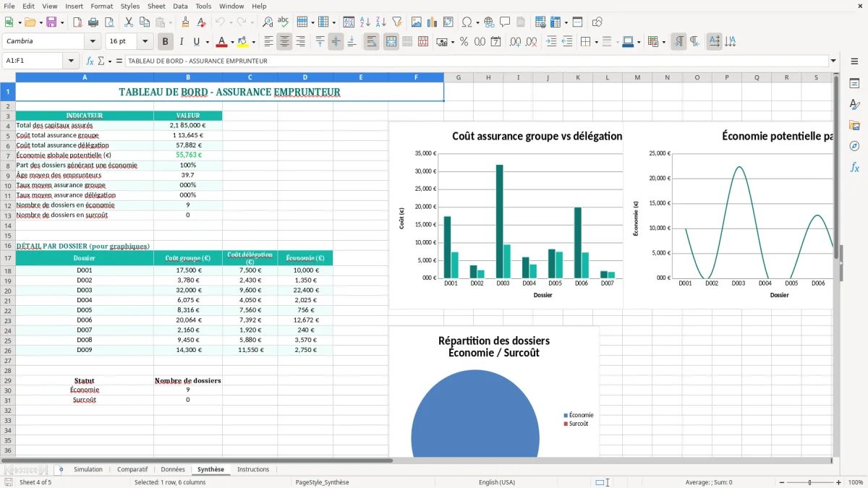
Task: Click the formula equals sign button
Action: click(x=118, y=61)
